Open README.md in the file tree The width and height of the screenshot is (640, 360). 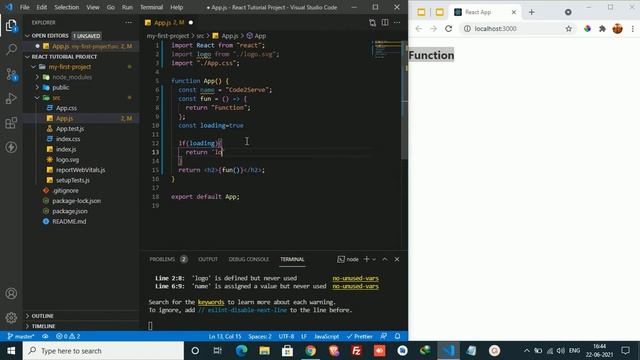[69, 221]
